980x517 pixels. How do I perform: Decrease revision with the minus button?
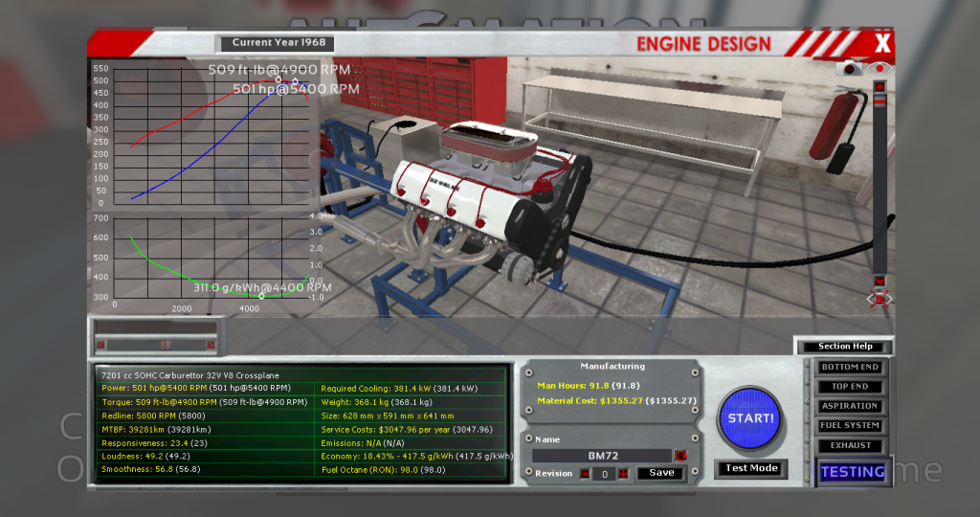click(585, 474)
